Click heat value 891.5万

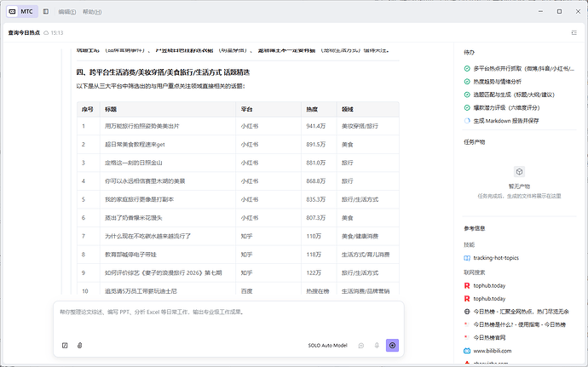(316, 145)
